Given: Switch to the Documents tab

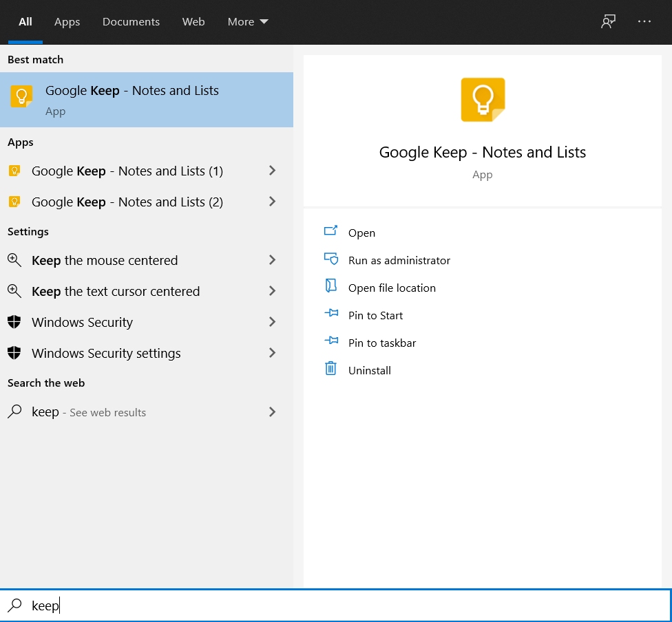Looking at the screenshot, I should click(131, 22).
